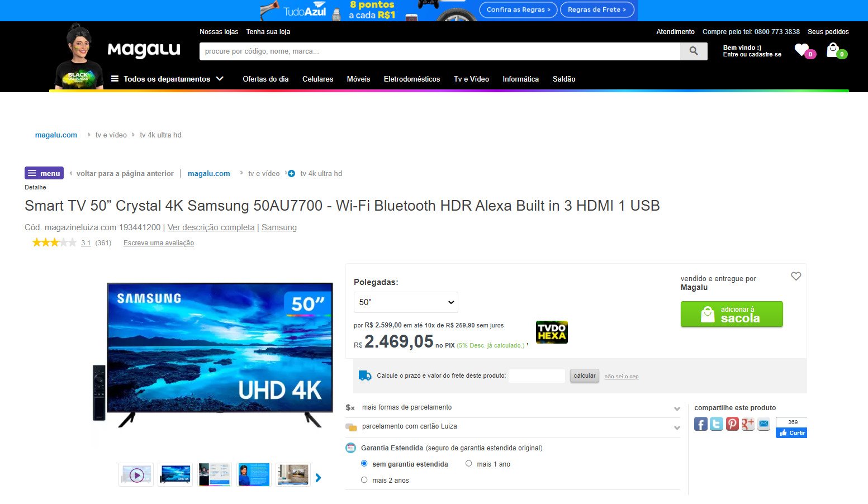Click 'Escreva uma avaliação' link
The image size is (868, 504).
tap(159, 243)
